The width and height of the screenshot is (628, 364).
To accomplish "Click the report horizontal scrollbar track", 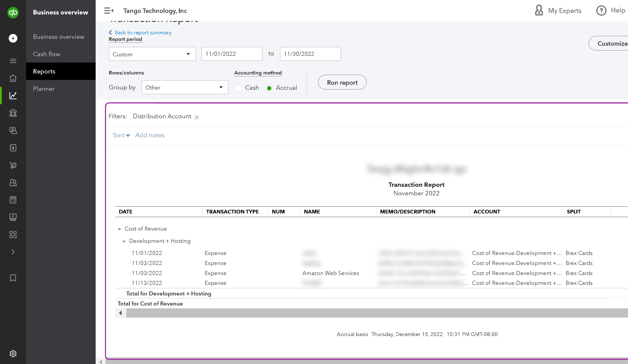I will point(377,313).
